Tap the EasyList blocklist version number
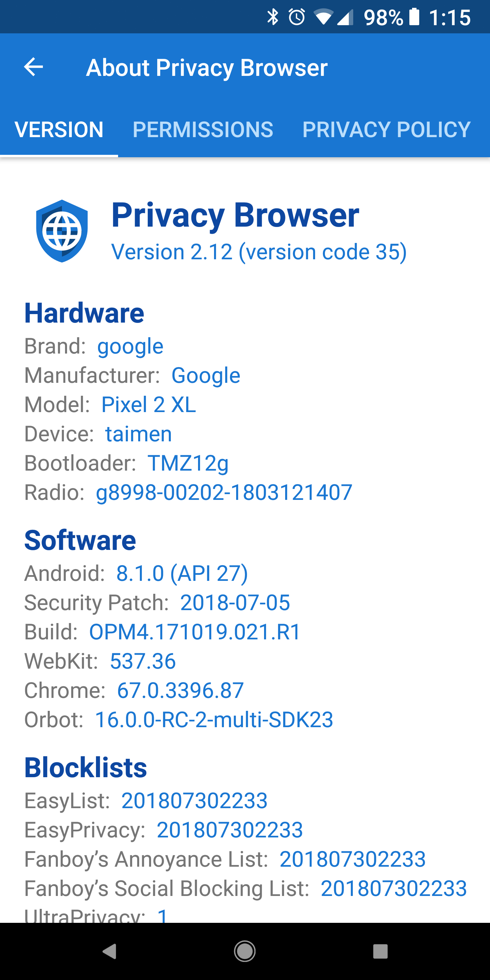 194,800
